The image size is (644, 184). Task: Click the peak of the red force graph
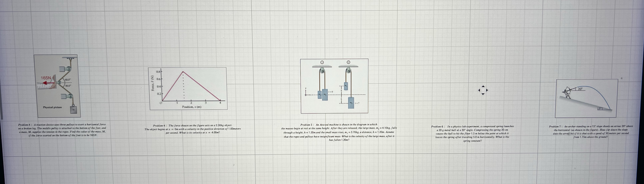(x=183, y=72)
